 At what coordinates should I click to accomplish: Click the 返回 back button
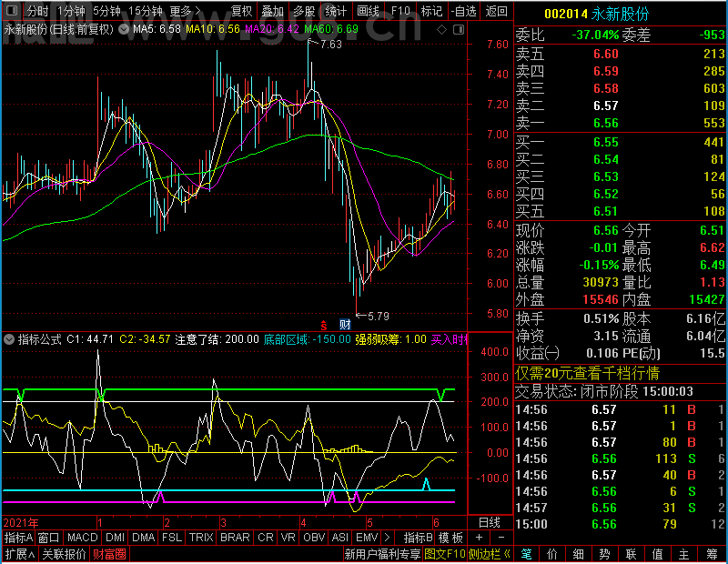click(x=496, y=11)
